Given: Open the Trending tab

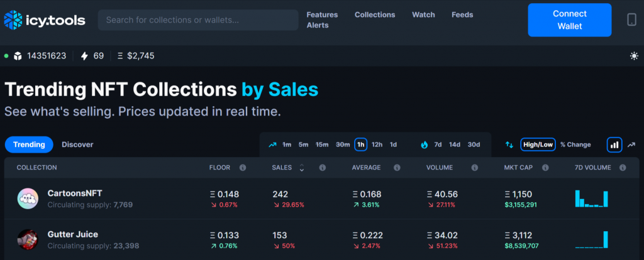Looking at the screenshot, I should tap(29, 145).
